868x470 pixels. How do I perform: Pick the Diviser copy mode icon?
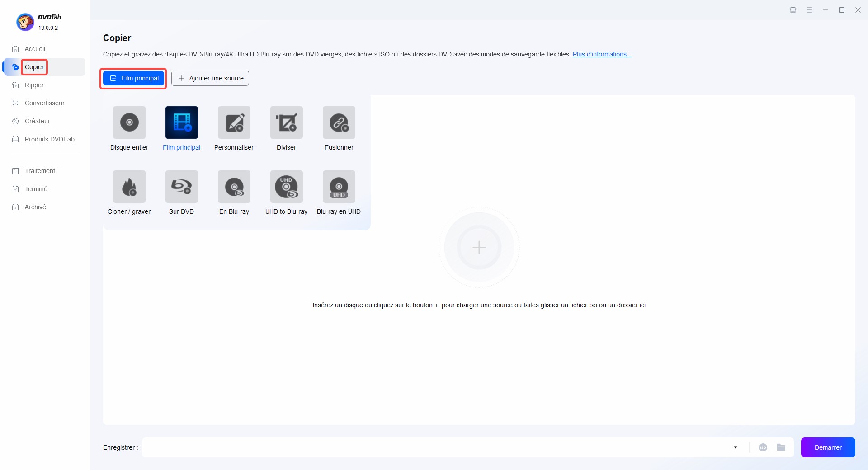point(287,122)
